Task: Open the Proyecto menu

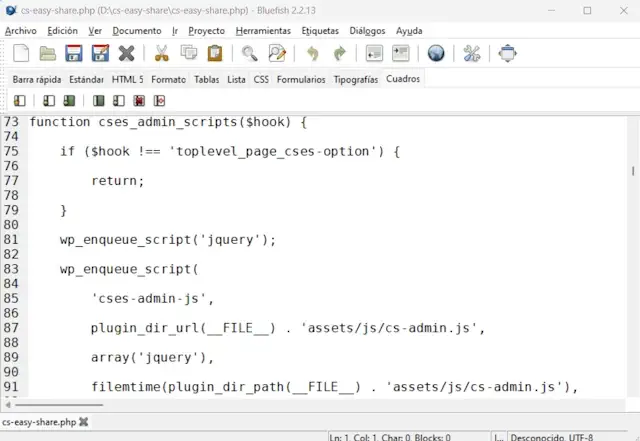Action: tap(207, 31)
